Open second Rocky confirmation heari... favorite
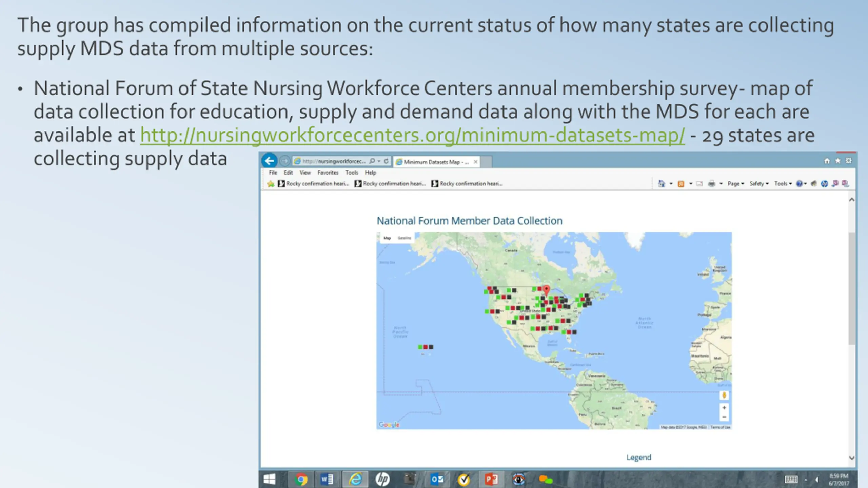868x488 pixels. [x=390, y=184]
